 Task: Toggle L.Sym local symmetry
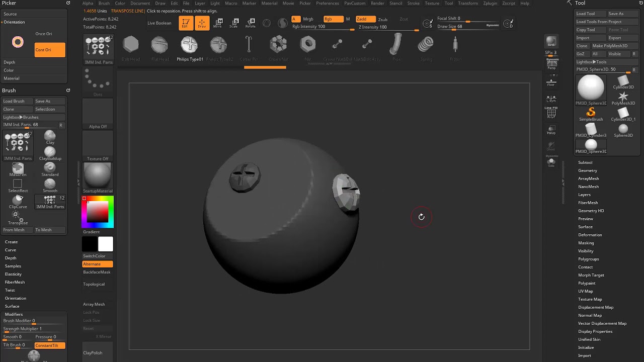[x=551, y=99]
